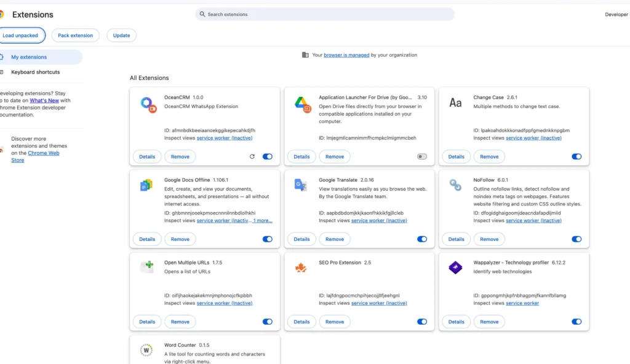Click the Wappalyzer extension ID text
The width and height of the screenshot is (630, 364).
pyautogui.click(x=519, y=296)
